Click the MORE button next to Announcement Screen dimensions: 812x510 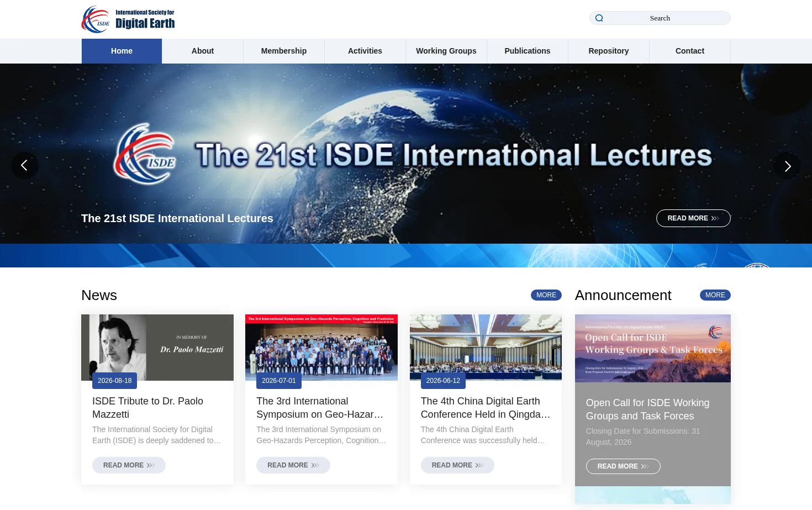715,295
